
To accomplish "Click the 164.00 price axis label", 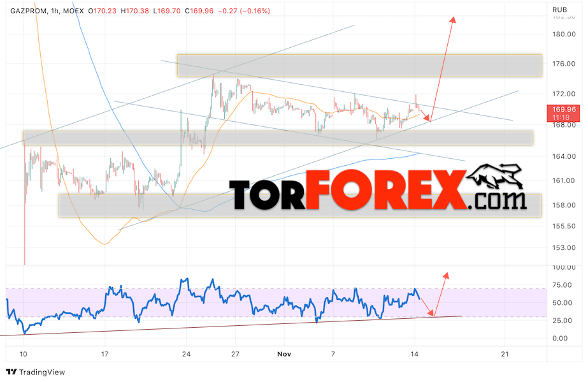I will click(x=564, y=156).
